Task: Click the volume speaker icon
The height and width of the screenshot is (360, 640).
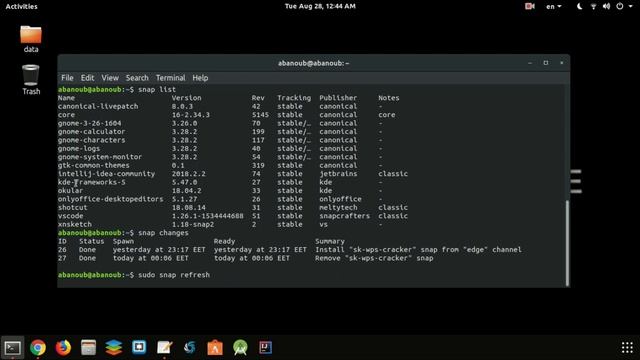Action: coord(607,6)
